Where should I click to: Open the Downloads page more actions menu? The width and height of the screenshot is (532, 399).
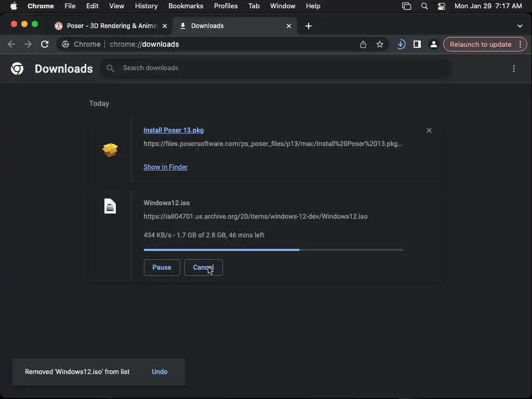[514, 69]
